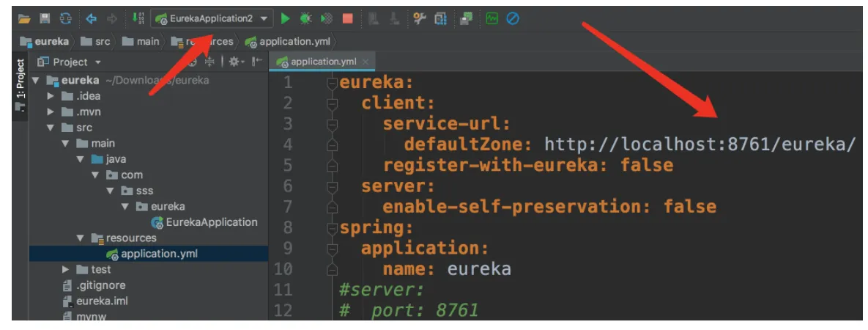Click the name: eureka line
Viewport: 868px width, 330px height.
pyautogui.click(x=447, y=270)
